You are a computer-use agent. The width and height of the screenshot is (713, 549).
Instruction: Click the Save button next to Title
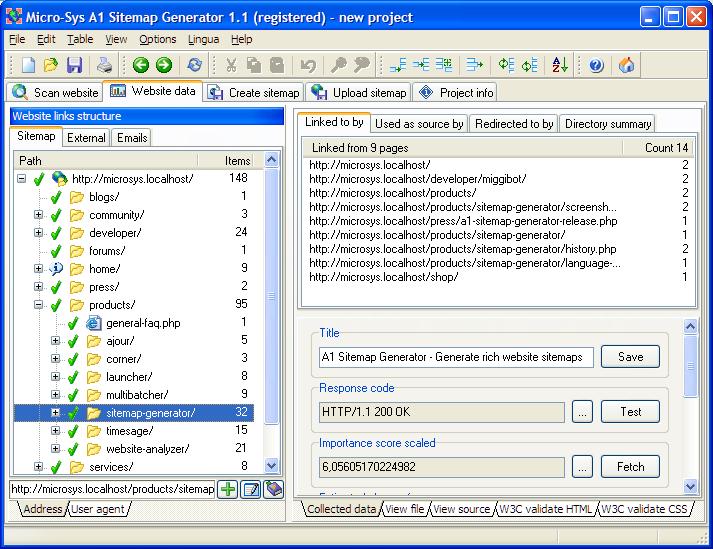click(x=630, y=357)
